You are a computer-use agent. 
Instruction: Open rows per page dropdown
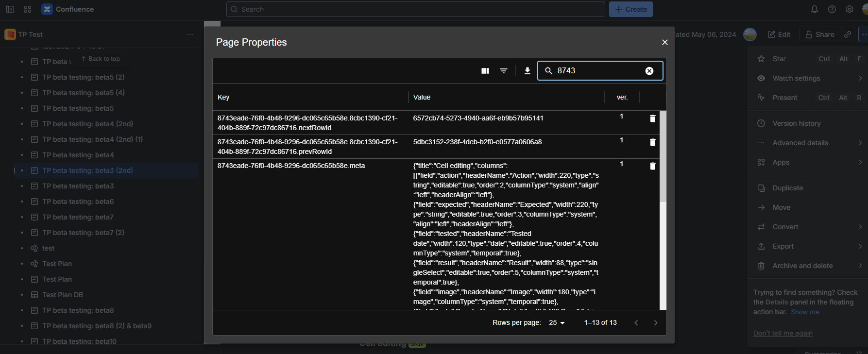[557, 323]
